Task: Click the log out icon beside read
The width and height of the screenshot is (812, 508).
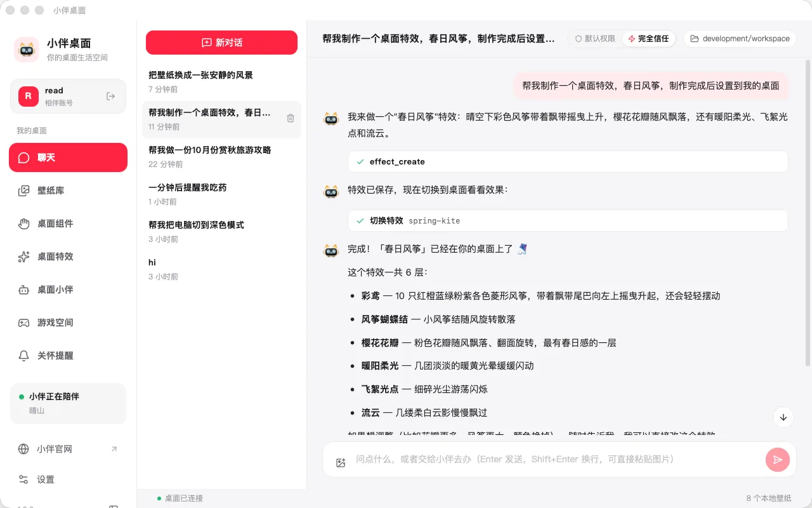Action: point(111,96)
